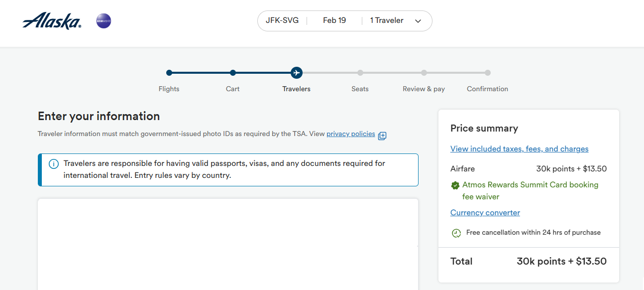Open the Currency converter link

(x=485, y=213)
